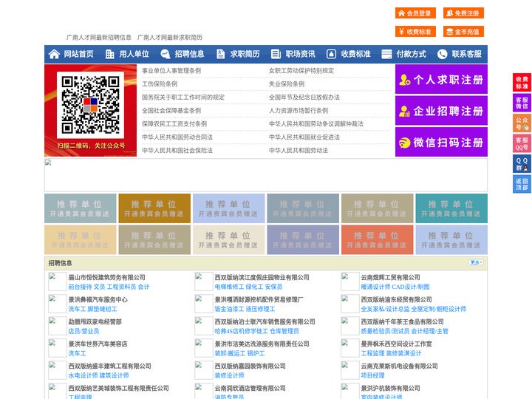Open 保障农民工工资支付条例 link

coord(174,123)
